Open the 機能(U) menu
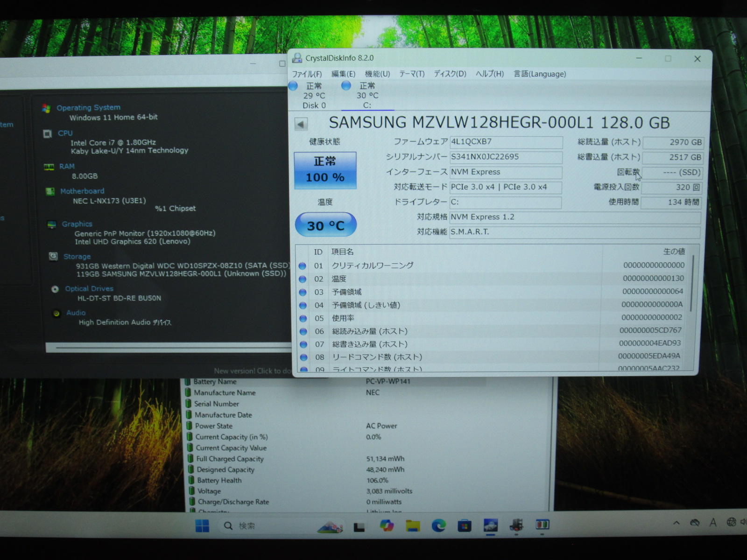The width and height of the screenshot is (747, 560). point(377,74)
